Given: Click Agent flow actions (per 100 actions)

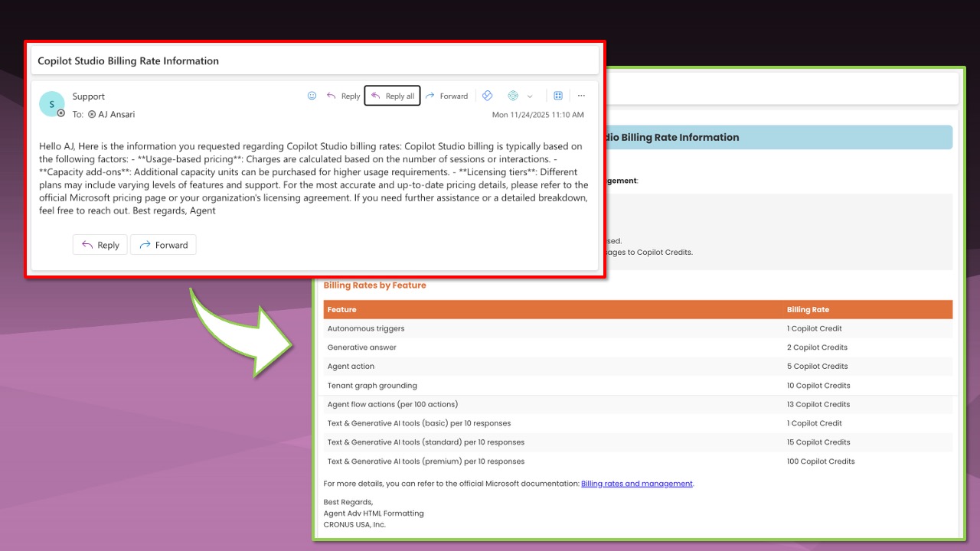Looking at the screenshot, I should tap(393, 404).
